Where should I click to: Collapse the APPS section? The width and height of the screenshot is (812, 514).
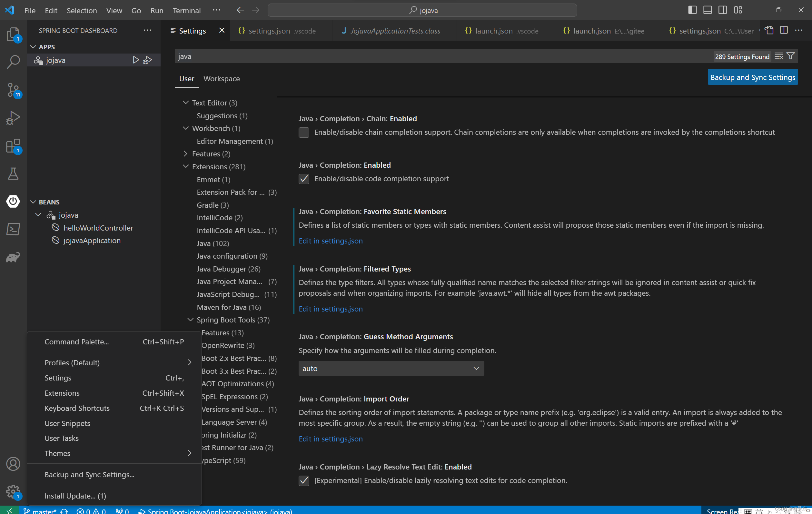(33, 47)
